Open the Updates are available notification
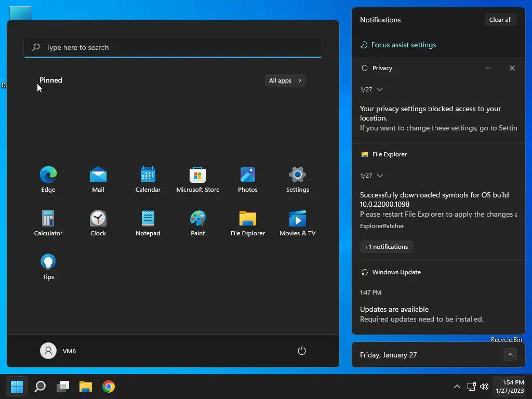This screenshot has width=532, height=399. pyautogui.click(x=421, y=314)
